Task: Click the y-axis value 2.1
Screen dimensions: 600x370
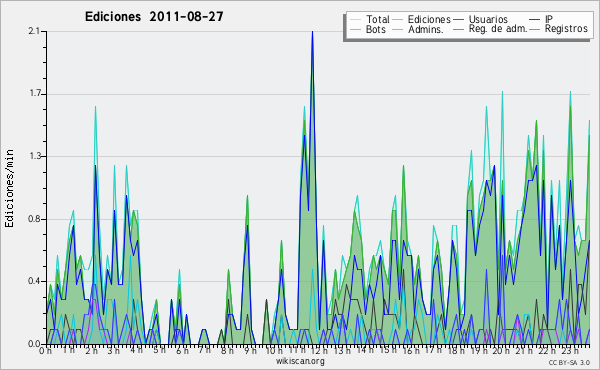Action: click(x=34, y=31)
